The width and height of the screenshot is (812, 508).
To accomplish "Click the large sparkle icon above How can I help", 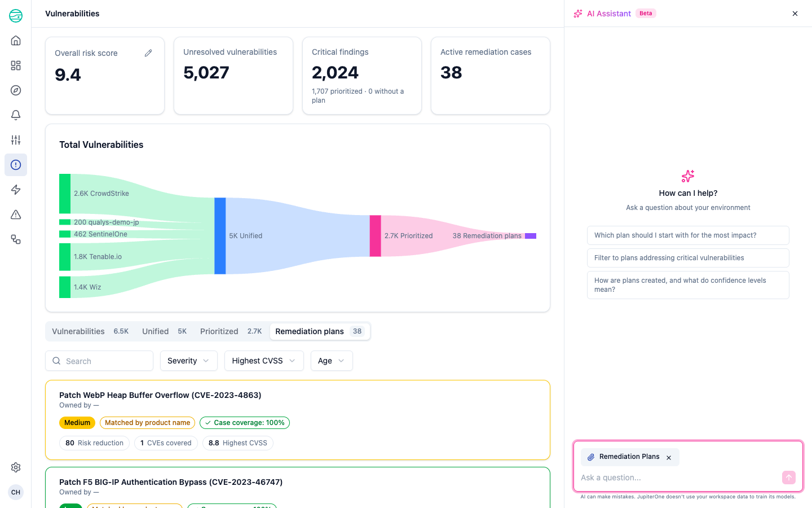I will (688, 176).
